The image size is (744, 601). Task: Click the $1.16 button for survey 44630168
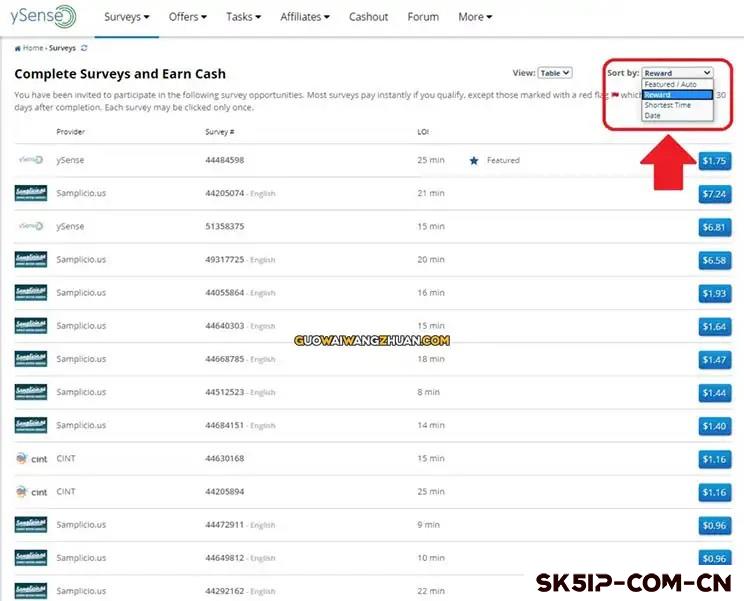tap(715, 460)
